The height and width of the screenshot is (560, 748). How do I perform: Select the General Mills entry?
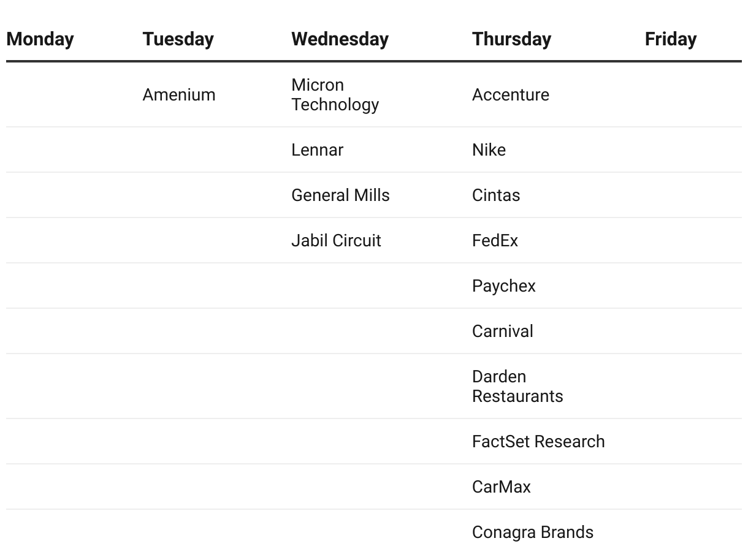pos(340,195)
